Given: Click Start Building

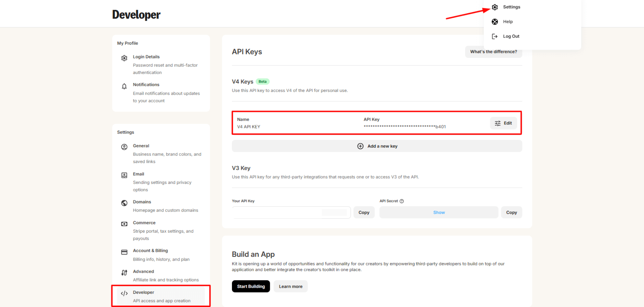Looking at the screenshot, I should point(251,286).
